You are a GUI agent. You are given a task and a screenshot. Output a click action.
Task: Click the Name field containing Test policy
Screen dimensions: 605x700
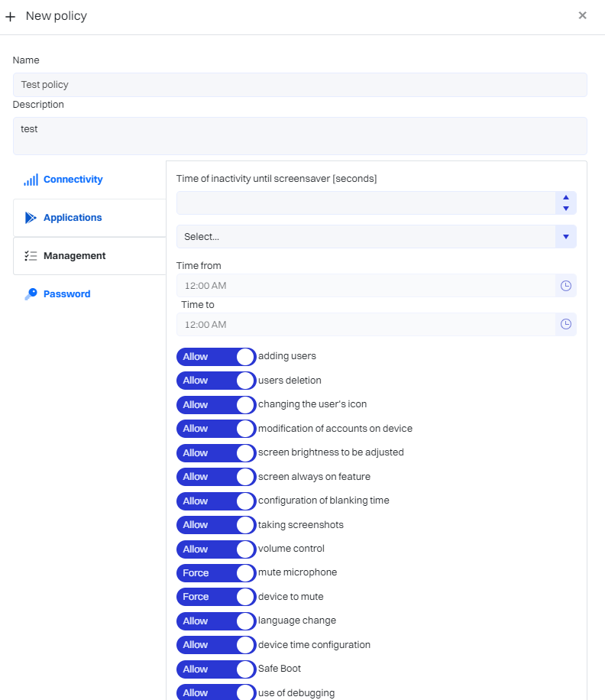pyautogui.click(x=299, y=85)
